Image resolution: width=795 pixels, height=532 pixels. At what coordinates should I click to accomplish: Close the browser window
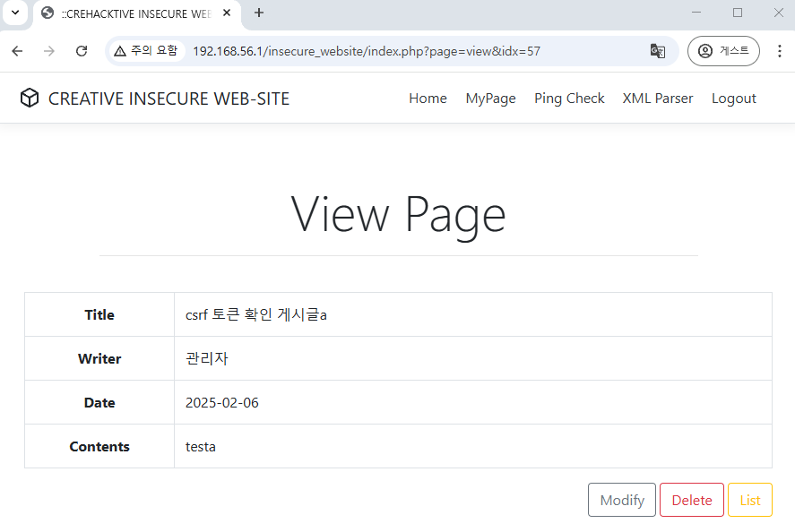click(779, 13)
